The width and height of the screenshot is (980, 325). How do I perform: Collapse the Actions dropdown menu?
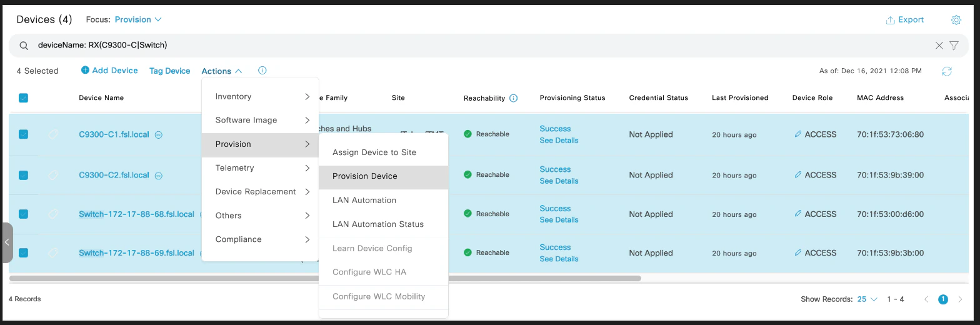pos(222,71)
